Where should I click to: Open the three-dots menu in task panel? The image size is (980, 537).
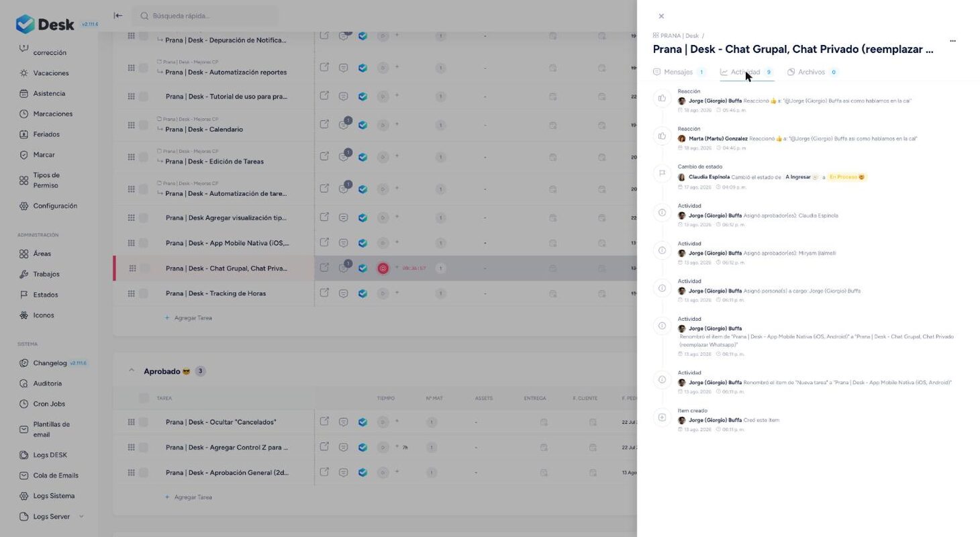(952, 41)
